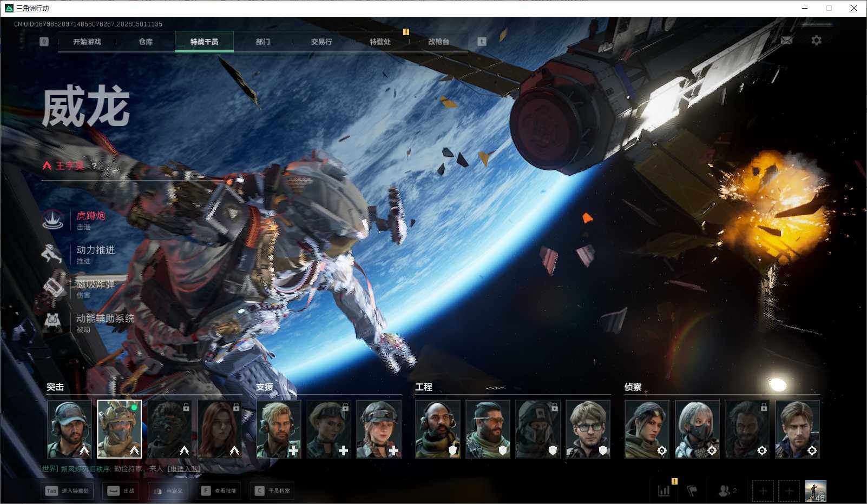867x504 pixels.
Task: Click the 动力推进 skill name
Action: 96,250
